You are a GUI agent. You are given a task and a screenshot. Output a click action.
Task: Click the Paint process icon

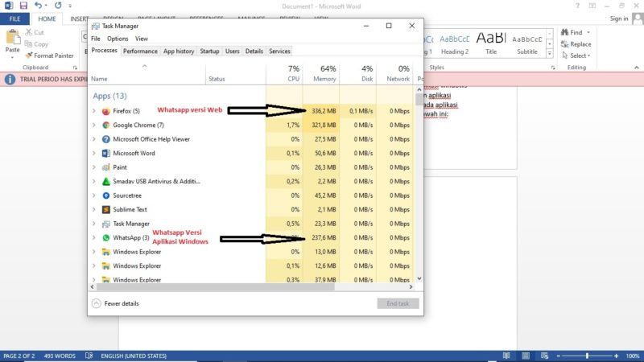pos(106,167)
